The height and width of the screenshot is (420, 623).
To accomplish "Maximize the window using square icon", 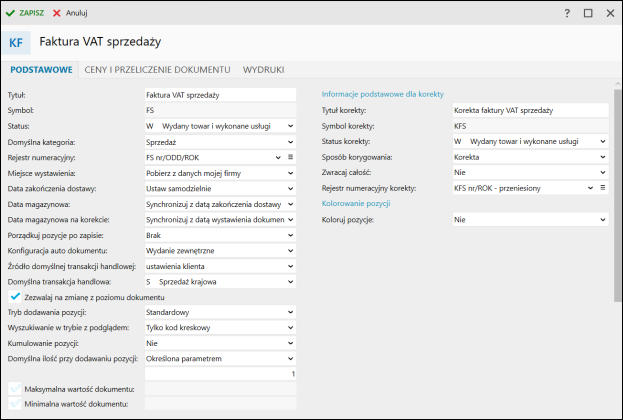I will coord(588,13).
